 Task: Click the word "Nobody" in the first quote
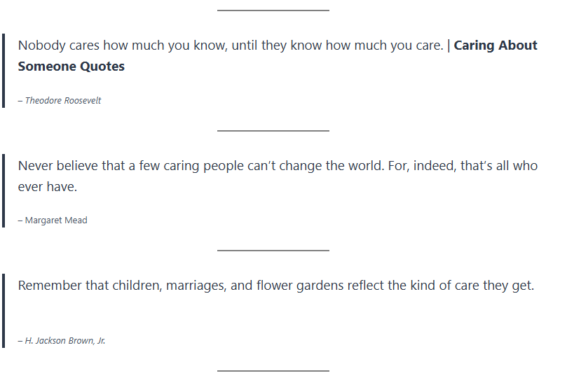(40, 45)
